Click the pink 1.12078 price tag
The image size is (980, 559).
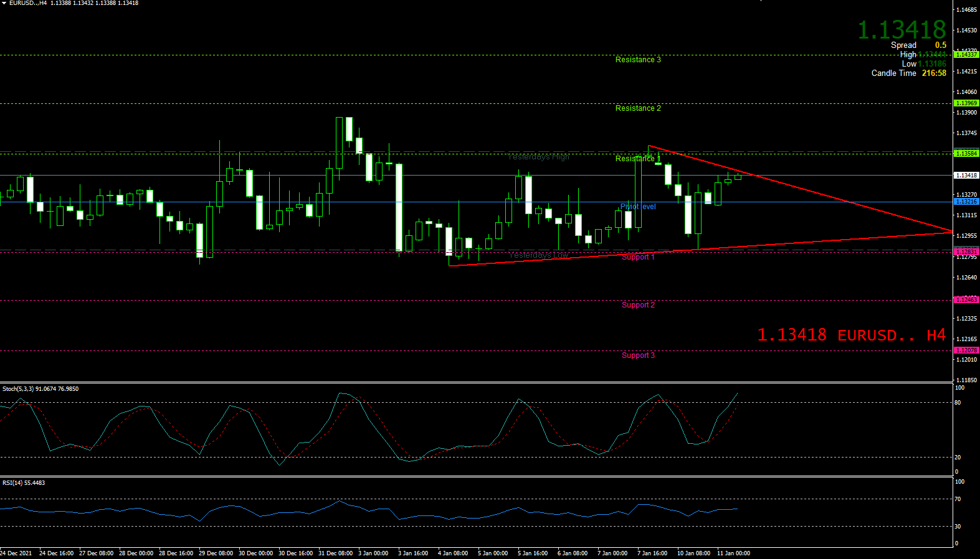966,350
